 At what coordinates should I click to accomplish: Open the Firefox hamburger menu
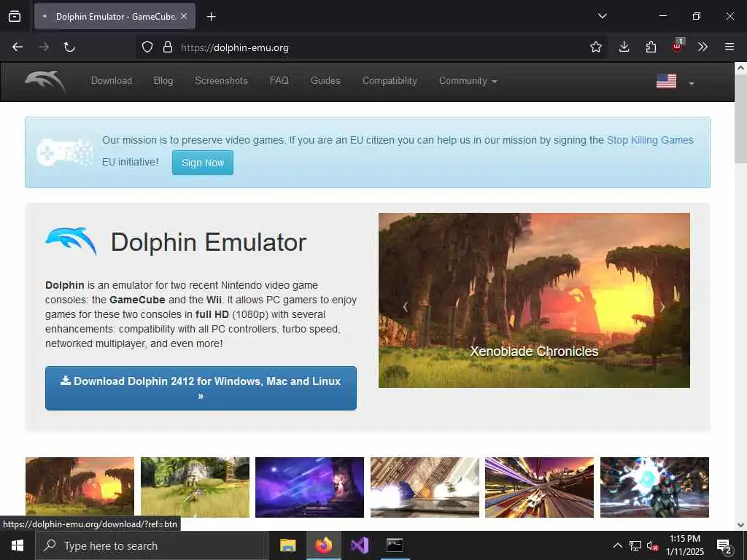(729, 47)
